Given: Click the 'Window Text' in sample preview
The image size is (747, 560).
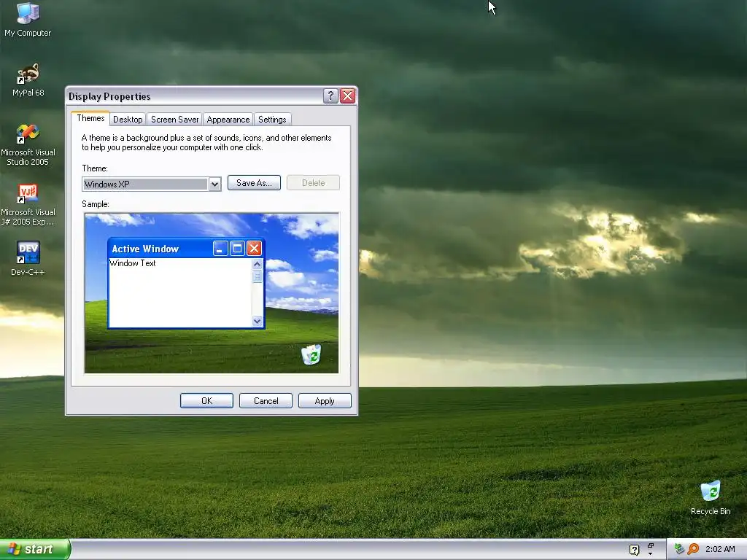Looking at the screenshot, I should pos(133,263).
